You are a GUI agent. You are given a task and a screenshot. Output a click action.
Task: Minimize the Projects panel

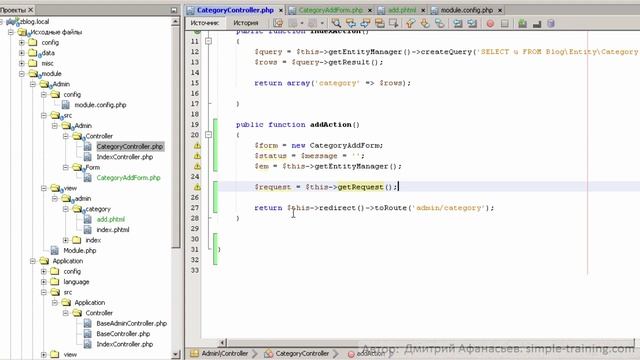point(174,10)
